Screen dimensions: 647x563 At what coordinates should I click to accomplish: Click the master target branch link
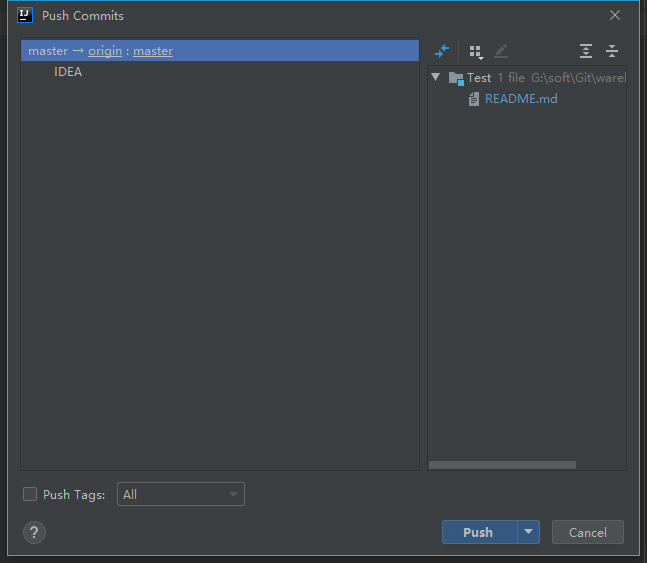153,51
